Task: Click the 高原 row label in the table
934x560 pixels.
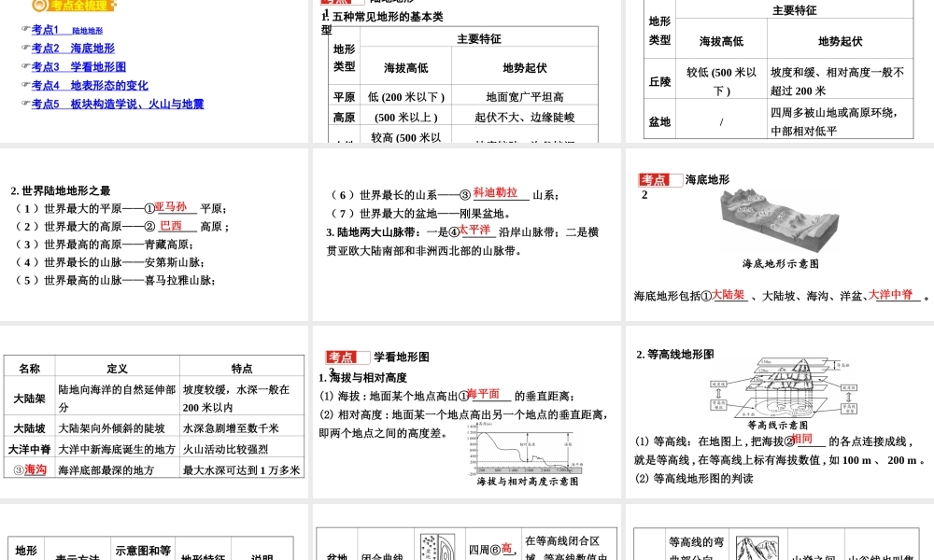Action: pyautogui.click(x=345, y=117)
